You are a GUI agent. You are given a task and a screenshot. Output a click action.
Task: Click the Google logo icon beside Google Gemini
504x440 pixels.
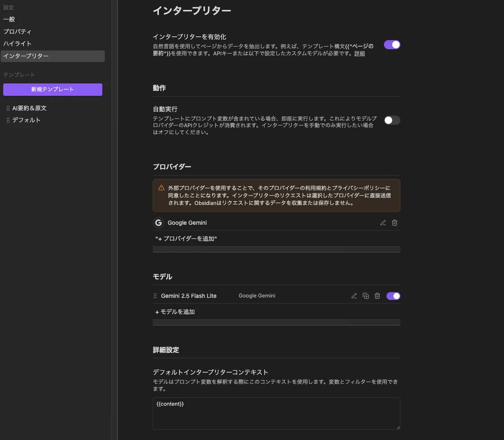pyautogui.click(x=158, y=223)
